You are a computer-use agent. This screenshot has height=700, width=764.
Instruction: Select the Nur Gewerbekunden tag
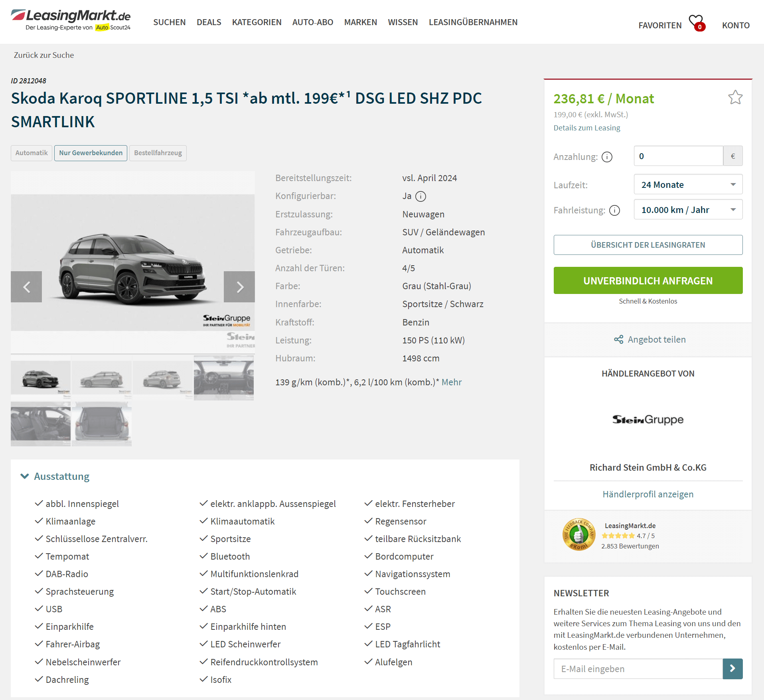[x=91, y=153]
